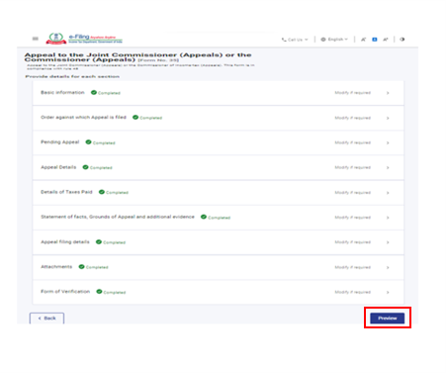Image resolution: width=446 pixels, height=373 pixels.
Task: Select the Appeal filing details title
Action: click(65, 242)
